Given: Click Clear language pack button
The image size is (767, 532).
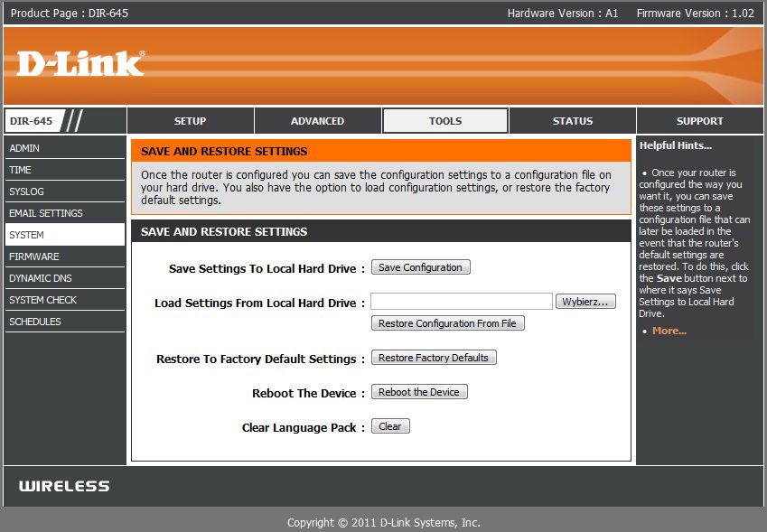Looking at the screenshot, I should (x=390, y=426).
